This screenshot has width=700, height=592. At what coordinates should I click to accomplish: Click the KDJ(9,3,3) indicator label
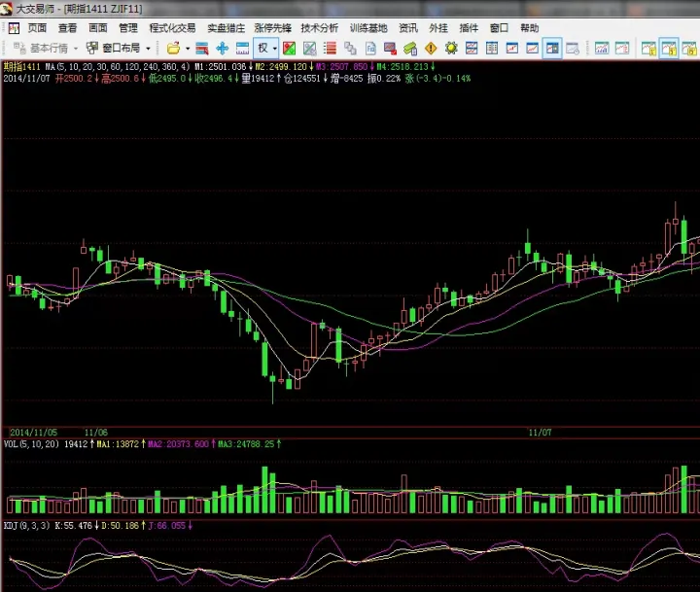pyautogui.click(x=25, y=525)
